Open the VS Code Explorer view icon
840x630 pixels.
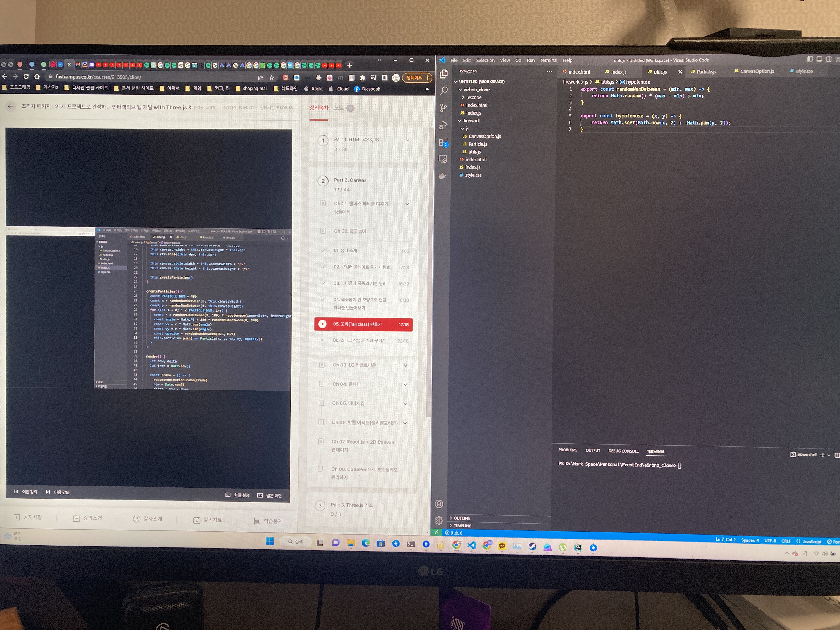[x=444, y=74]
